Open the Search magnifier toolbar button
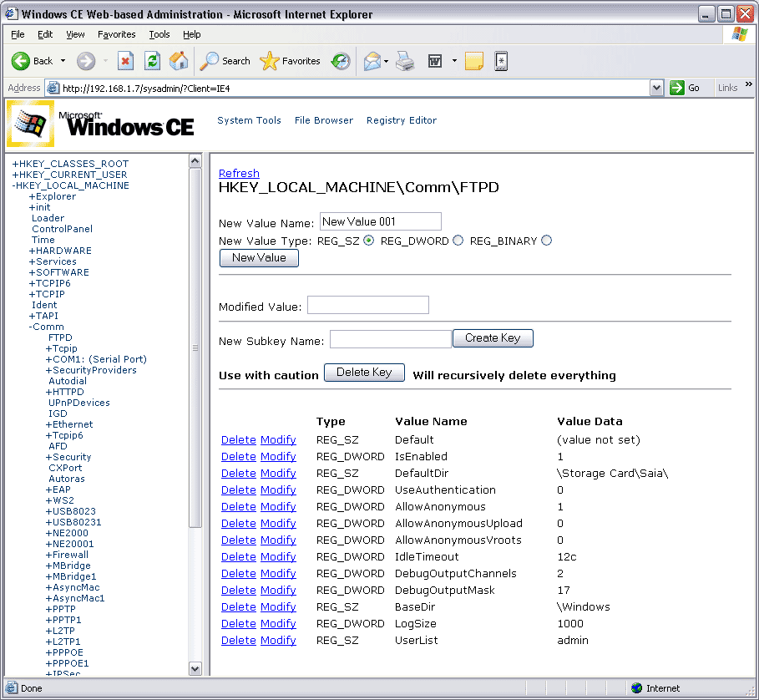Viewport: 759px width, 700px height. click(x=225, y=61)
